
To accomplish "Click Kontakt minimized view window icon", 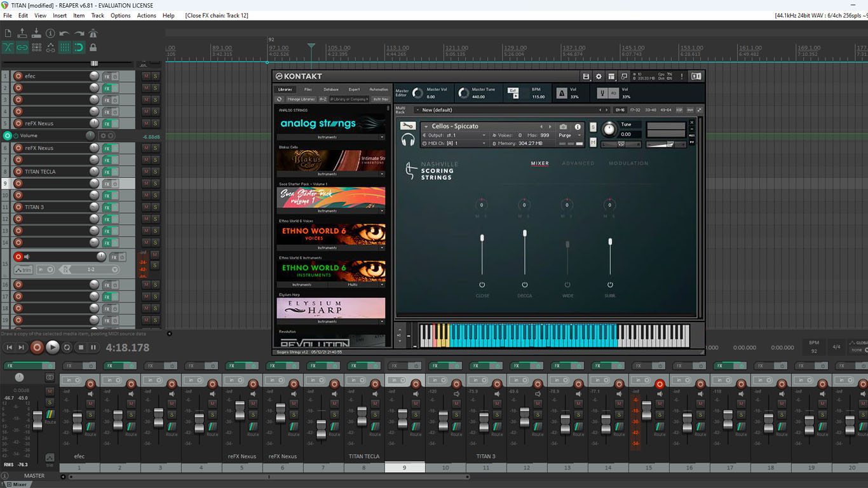I will point(625,76).
